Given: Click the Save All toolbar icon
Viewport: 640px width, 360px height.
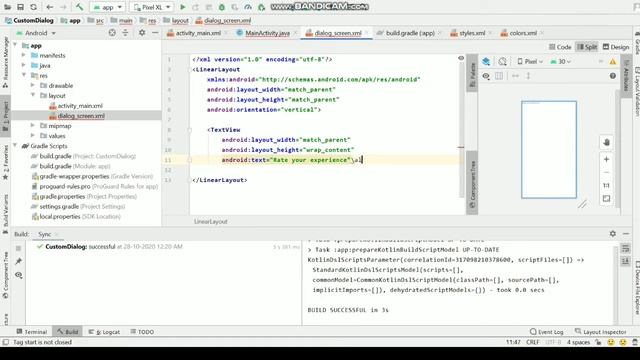Looking at the screenshot, I should tap(20, 7).
